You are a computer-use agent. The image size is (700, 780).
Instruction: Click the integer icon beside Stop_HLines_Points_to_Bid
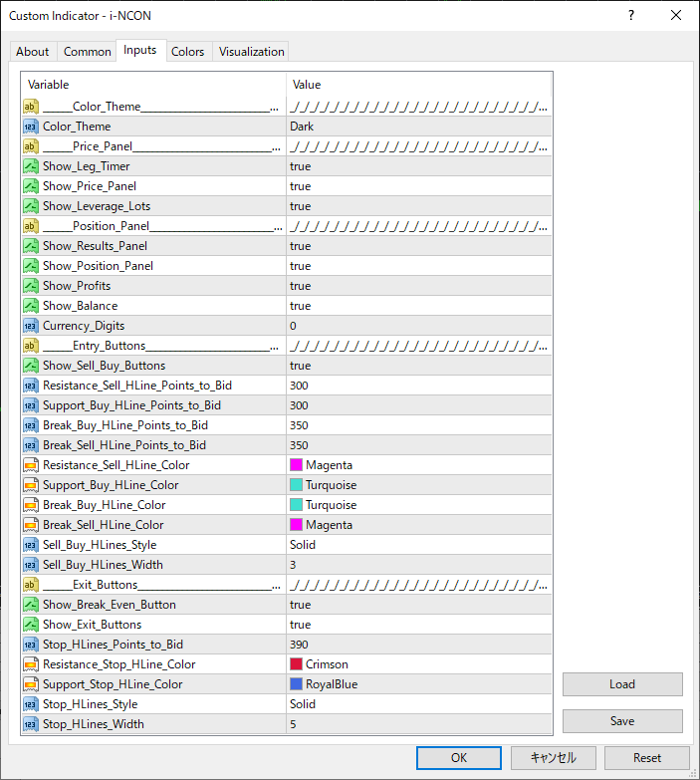pyautogui.click(x=30, y=645)
